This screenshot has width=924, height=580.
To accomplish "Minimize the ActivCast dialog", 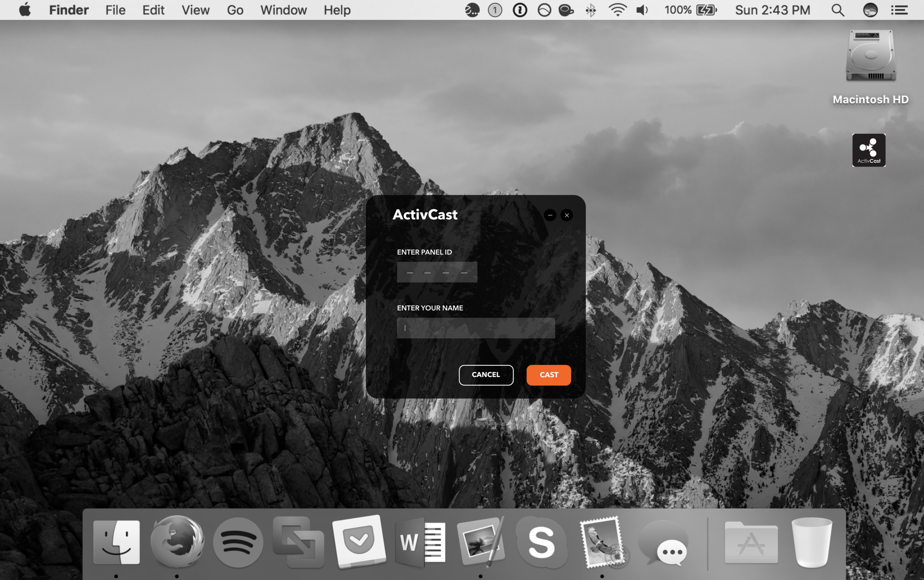I will pyautogui.click(x=550, y=215).
